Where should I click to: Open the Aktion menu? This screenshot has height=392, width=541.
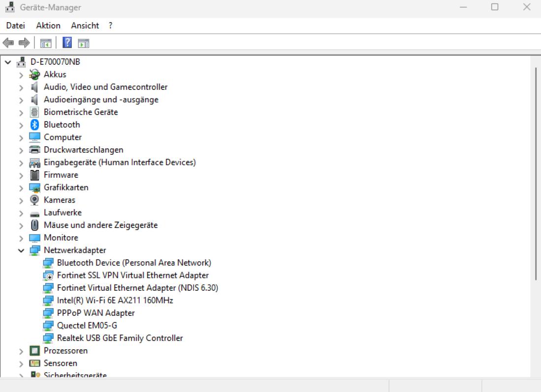click(48, 26)
